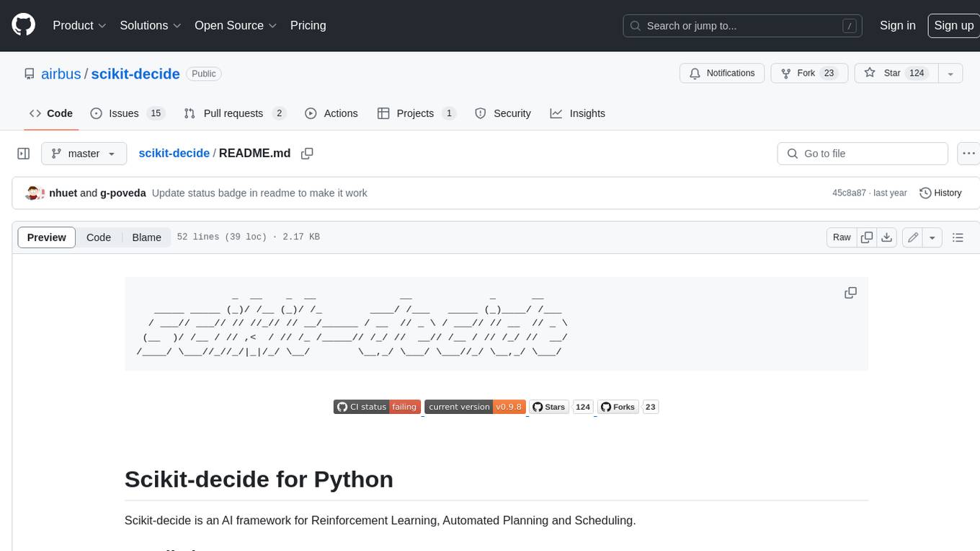The height and width of the screenshot is (551, 980).
Task: Click the CI status failing badge
Action: (x=377, y=407)
